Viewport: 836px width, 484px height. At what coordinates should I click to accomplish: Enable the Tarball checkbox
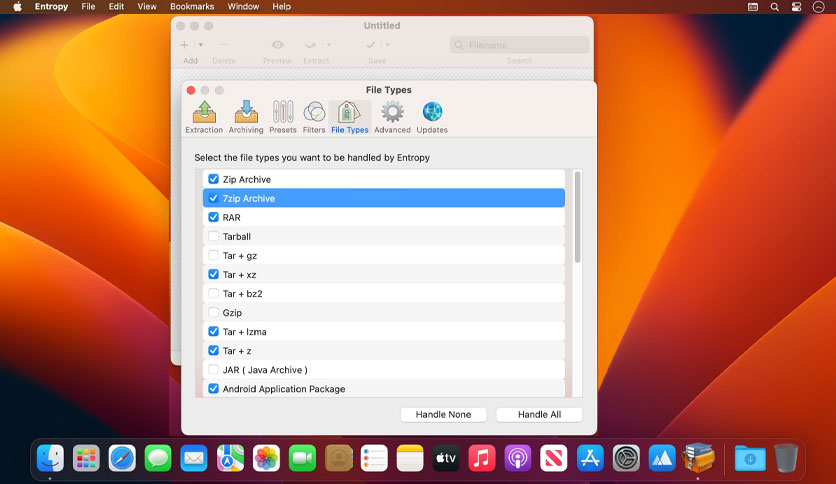coord(213,236)
